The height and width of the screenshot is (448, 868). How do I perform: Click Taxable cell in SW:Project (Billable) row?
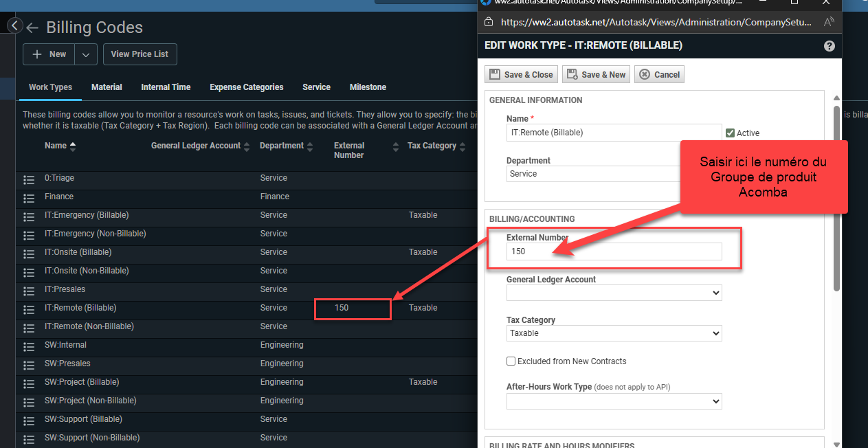click(423, 382)
